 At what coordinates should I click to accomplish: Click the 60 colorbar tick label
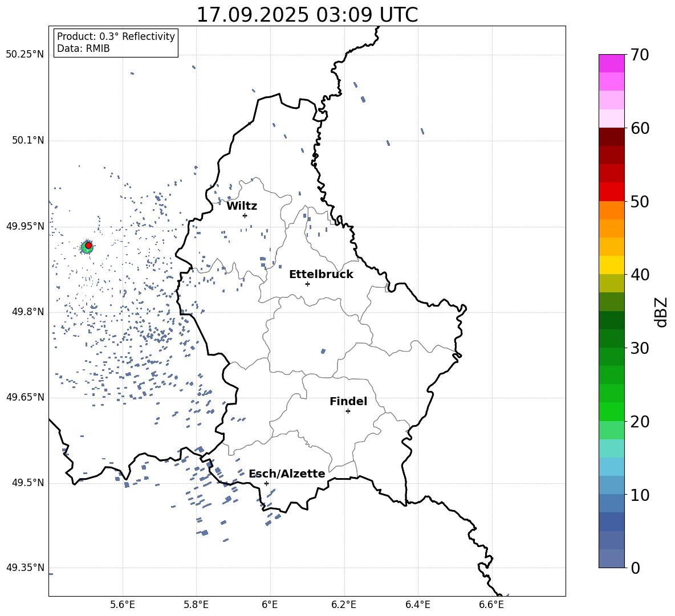click(x=640, y=128)
